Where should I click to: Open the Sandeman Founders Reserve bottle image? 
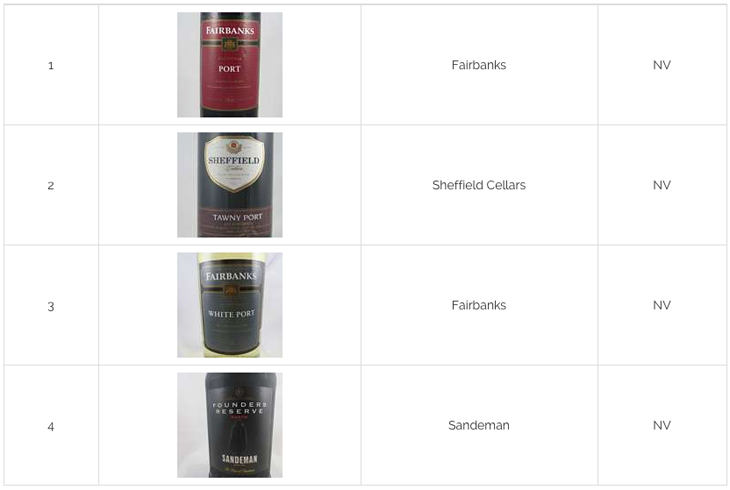point(230,425)
